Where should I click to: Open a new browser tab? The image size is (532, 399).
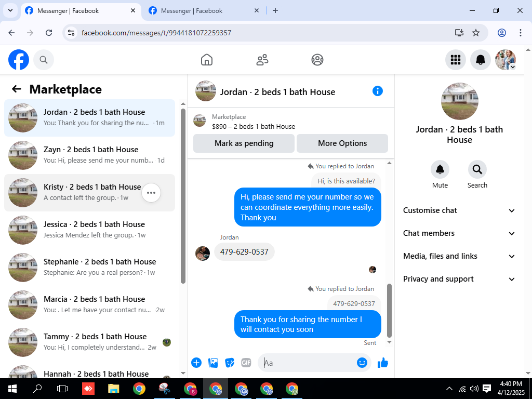tap(275, 10)
